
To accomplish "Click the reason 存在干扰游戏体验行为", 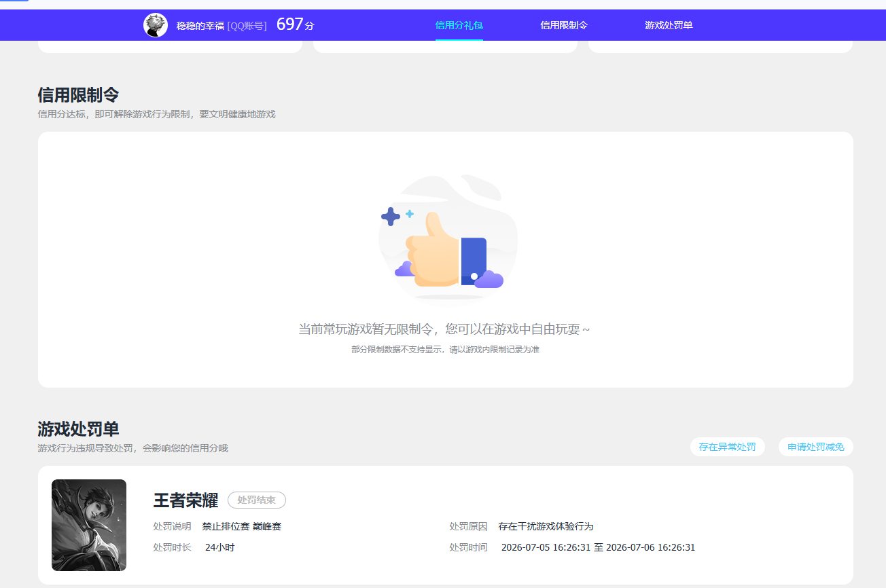I will point(546,527).
